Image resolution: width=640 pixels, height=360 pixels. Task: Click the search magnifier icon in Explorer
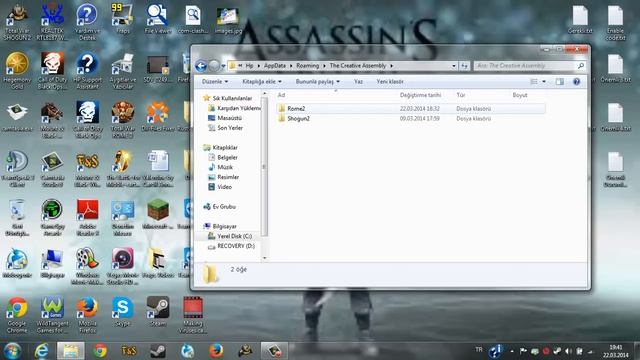tap(581, 65)
